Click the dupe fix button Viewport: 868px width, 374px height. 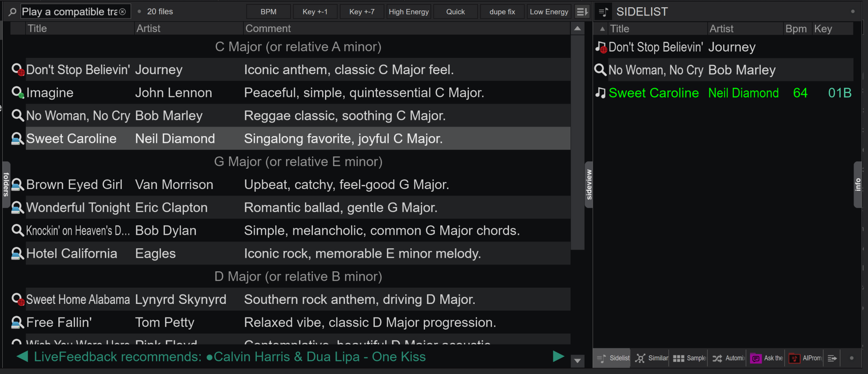tap(502, 12)
